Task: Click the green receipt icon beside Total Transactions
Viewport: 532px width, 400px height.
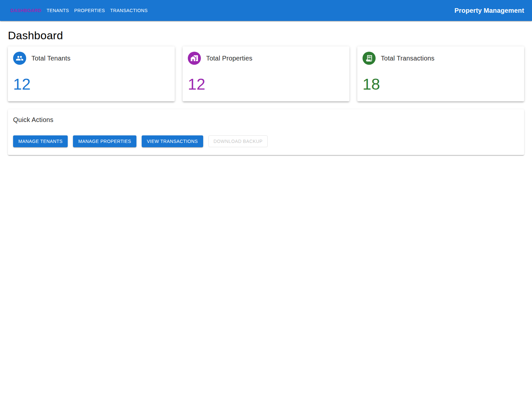Action: click(369, 58)
